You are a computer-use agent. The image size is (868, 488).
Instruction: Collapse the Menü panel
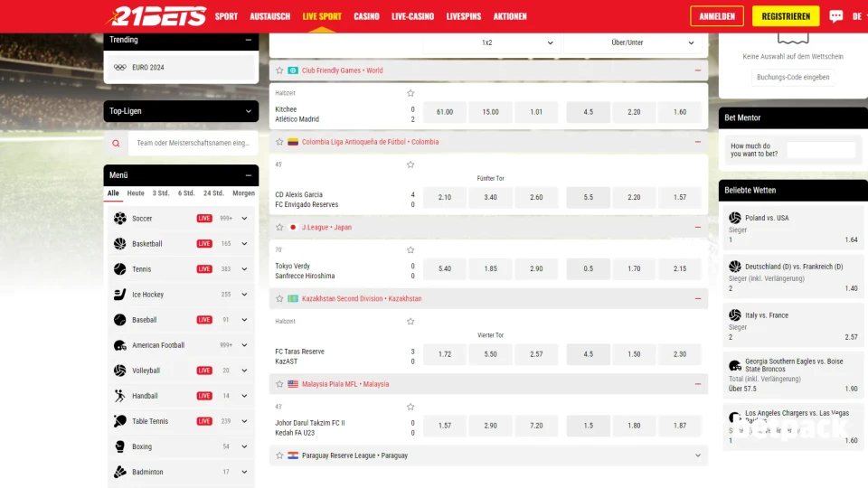click(248, 175)
